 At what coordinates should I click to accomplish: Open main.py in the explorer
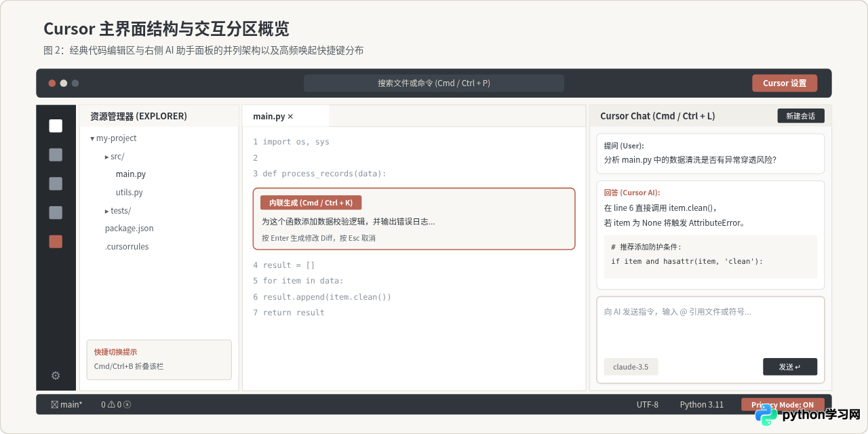point(131,174)
